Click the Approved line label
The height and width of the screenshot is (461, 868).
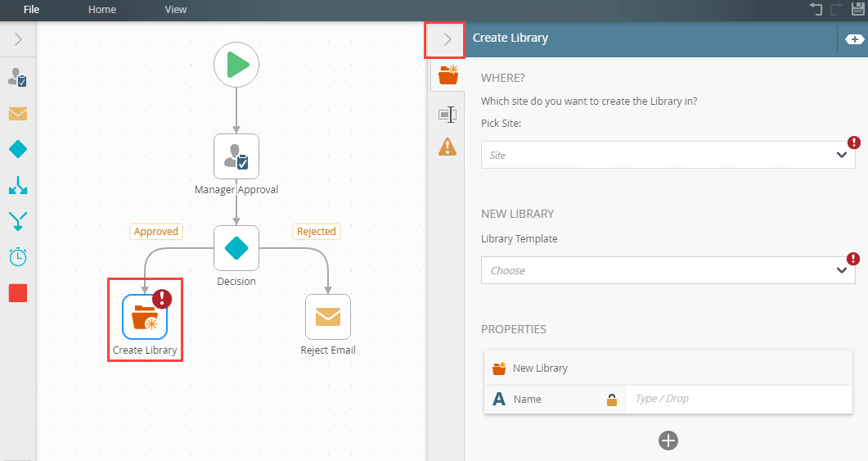[156, 232]
